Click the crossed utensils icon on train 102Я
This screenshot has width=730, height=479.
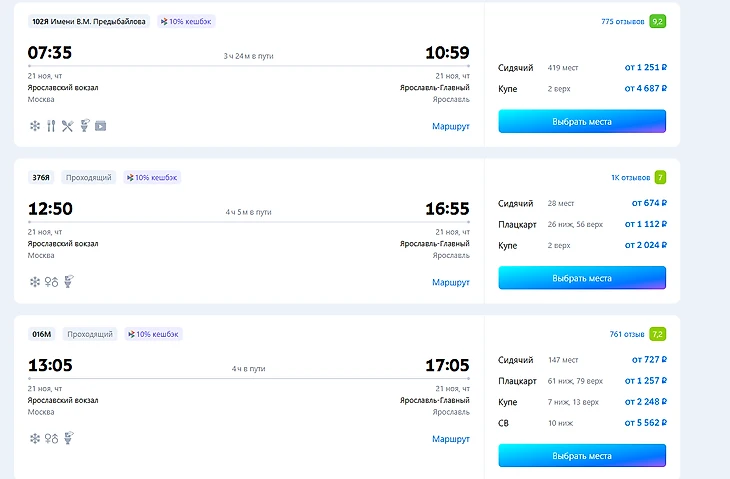(67, 126)
